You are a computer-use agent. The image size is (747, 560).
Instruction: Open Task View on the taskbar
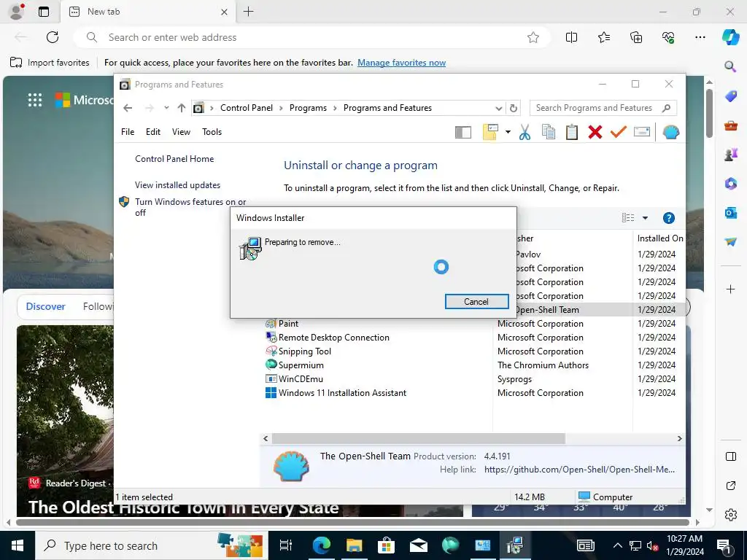(x=286, y=545)
